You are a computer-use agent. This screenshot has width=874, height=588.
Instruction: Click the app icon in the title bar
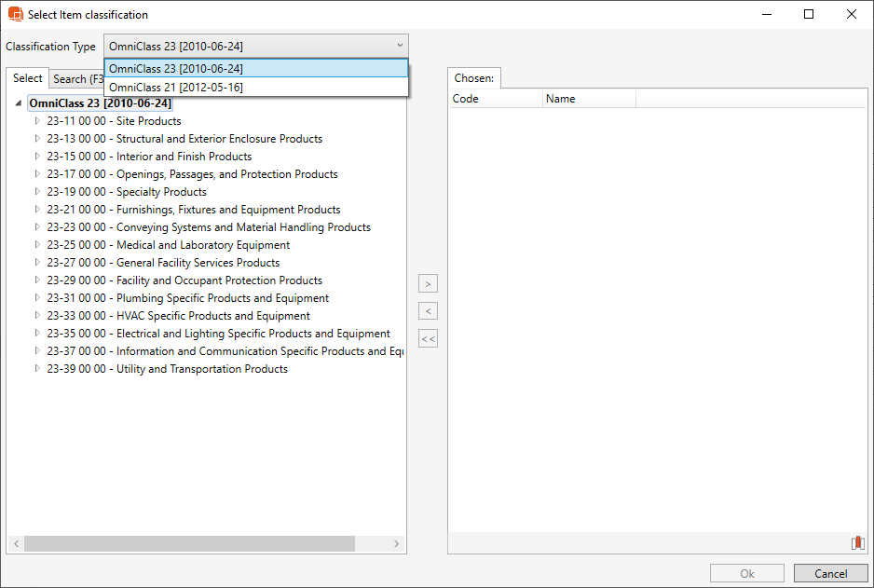click(15, 15)
